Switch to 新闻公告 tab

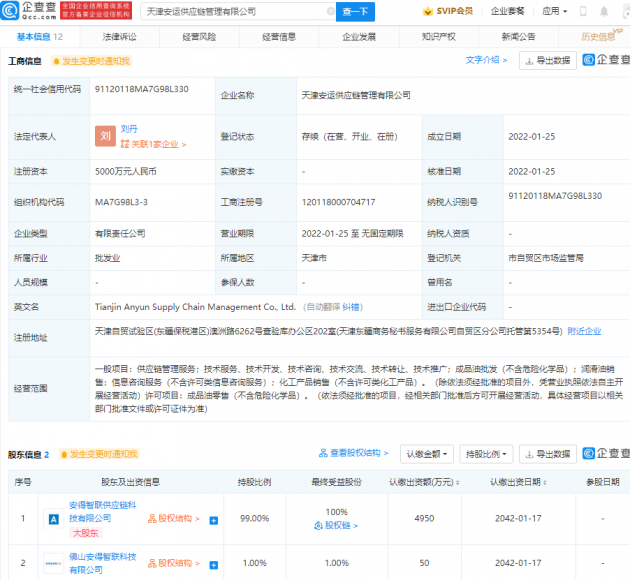[518, 37]
